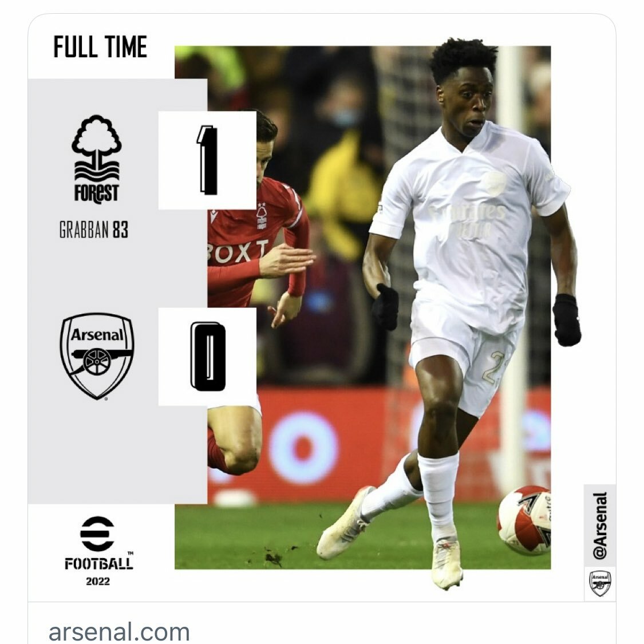
Task: Click the FULL TIME heading
Action: 100,47
